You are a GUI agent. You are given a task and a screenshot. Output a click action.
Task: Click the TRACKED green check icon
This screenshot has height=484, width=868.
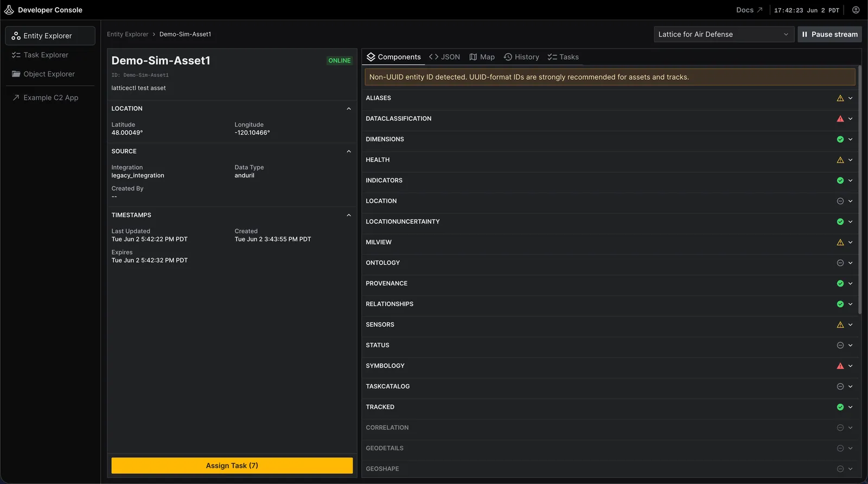click(840, 407)
